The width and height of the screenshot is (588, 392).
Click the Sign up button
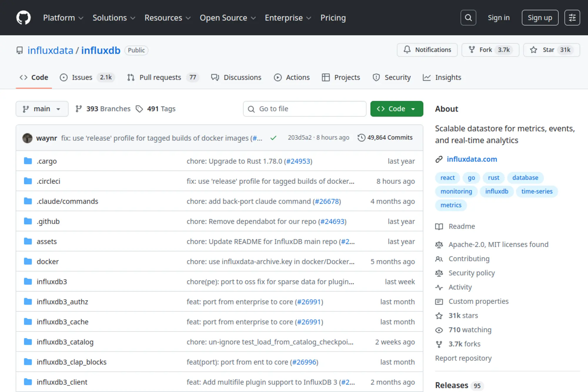[x=540, y=17]
